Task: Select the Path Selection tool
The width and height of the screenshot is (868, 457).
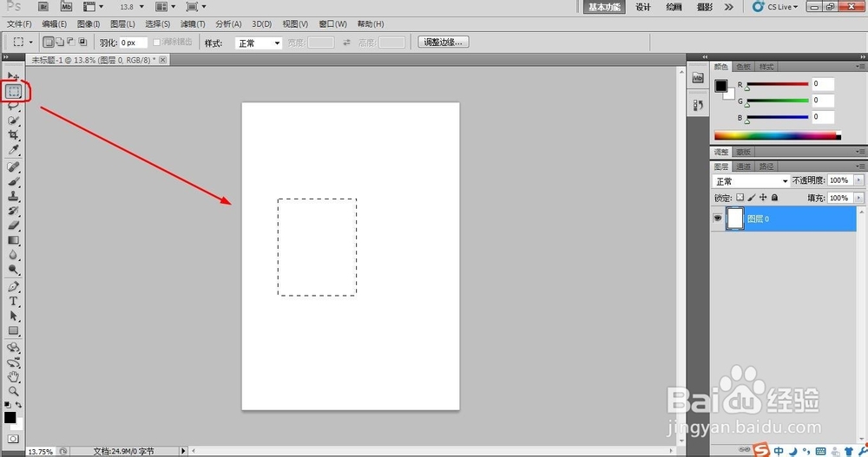Action: pos(13,316)
